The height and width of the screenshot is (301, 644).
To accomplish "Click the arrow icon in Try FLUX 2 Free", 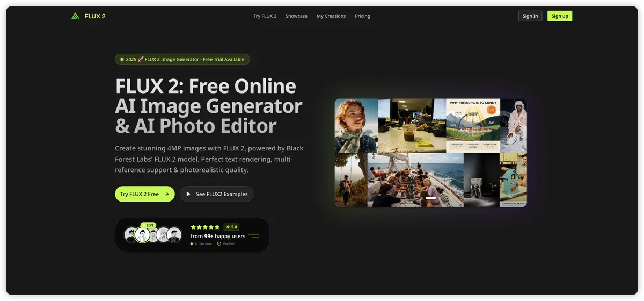I will tap(167, 194).
